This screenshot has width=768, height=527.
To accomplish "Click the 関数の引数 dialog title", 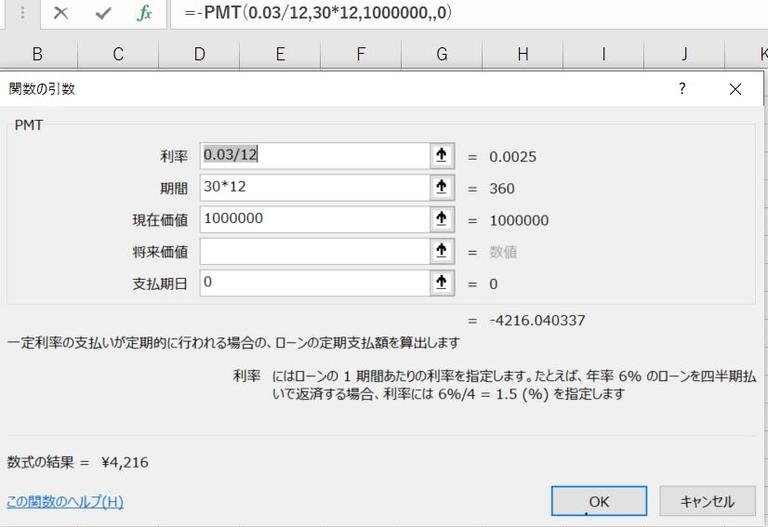I will (x=42, y=89).
